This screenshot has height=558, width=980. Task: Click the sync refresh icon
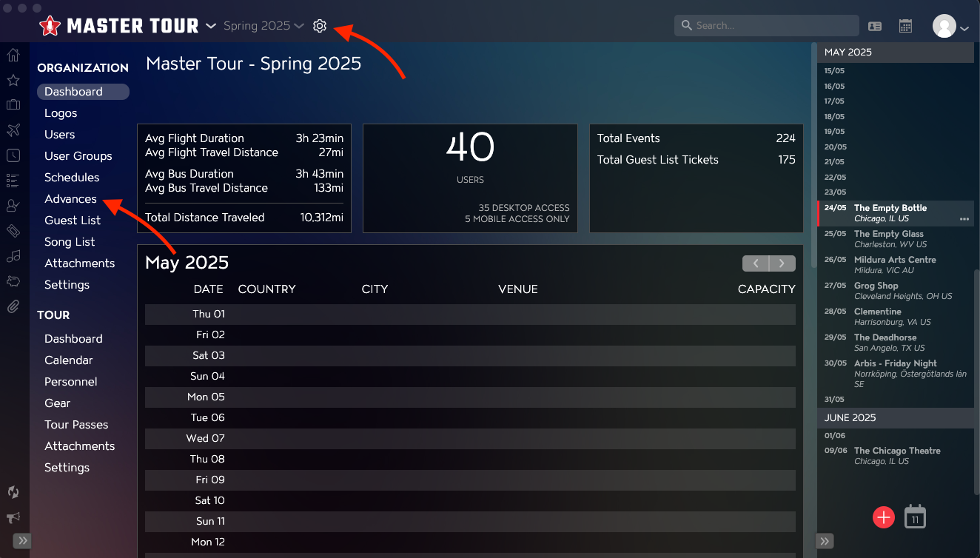click(13, 492)
